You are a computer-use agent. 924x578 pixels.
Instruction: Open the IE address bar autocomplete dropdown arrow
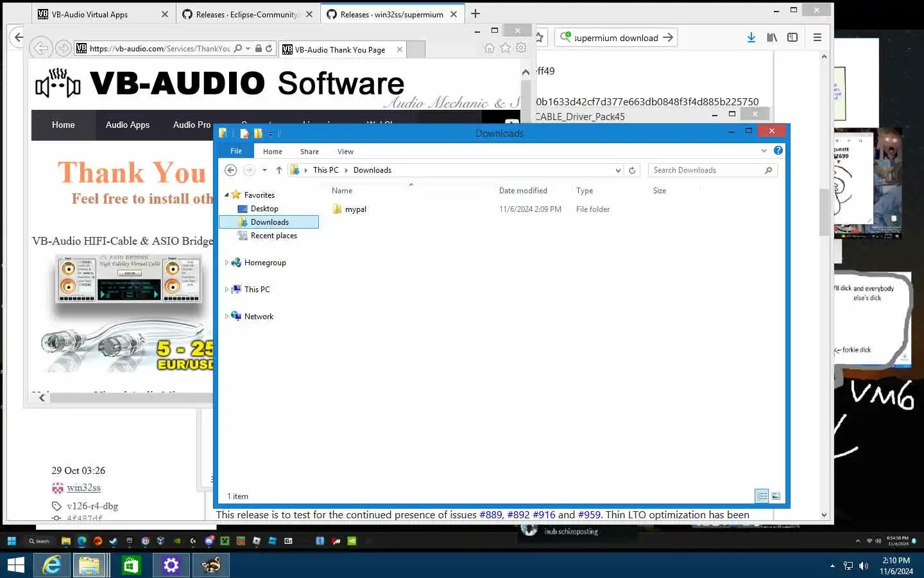248,48
